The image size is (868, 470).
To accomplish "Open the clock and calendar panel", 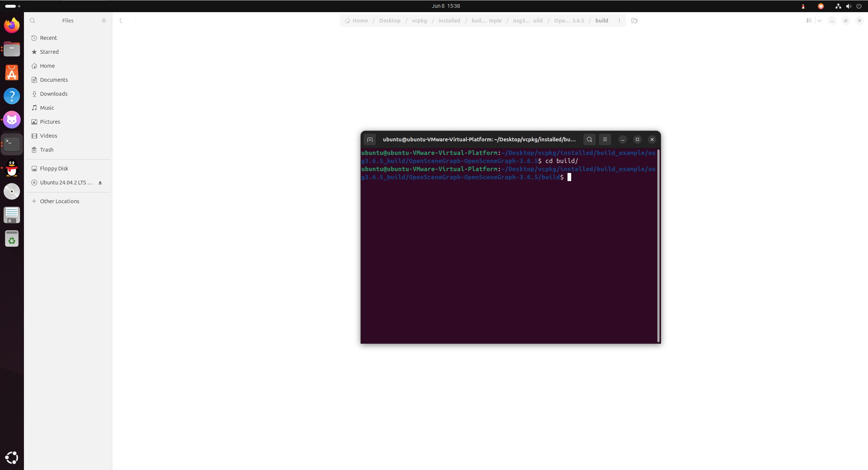I will pyautogui.click(x=446, y=6).
